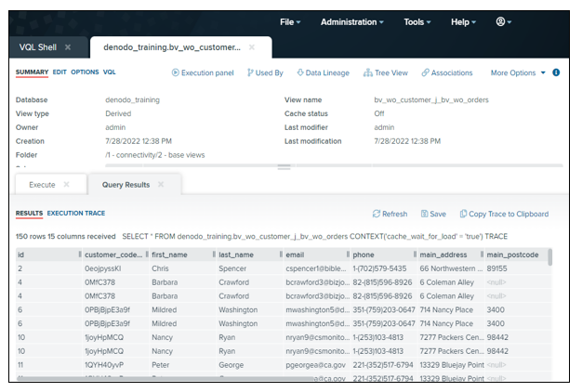Switch to the Execute panel tab
This screenshot has width=582, height=392.
click(42, 185)
